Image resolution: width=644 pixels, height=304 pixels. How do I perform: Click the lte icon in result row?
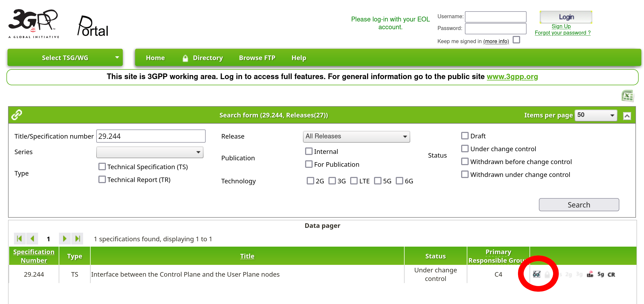590,274
